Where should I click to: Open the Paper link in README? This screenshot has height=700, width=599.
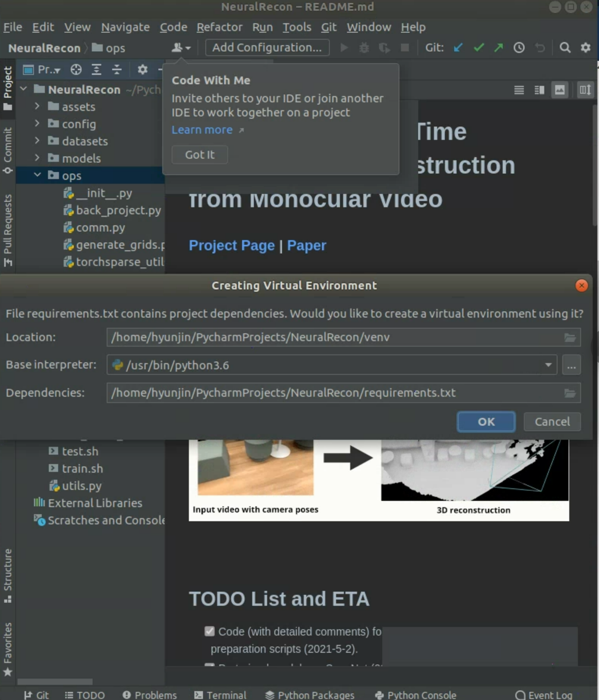[x=307, y=245]
